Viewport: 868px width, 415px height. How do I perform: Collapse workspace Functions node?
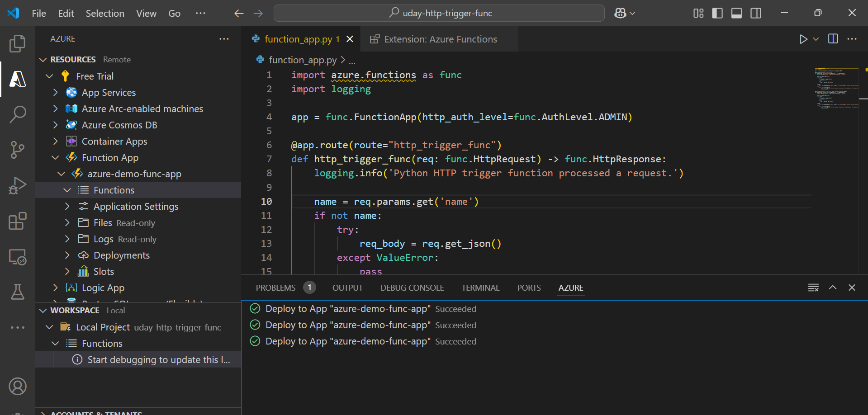click(55, 344)
